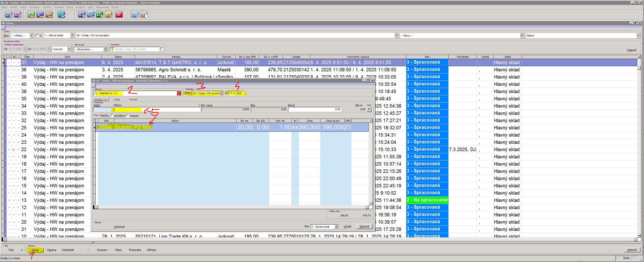Click the Od date stepper
Screen dimensions: 644x262
click(26, 49)
